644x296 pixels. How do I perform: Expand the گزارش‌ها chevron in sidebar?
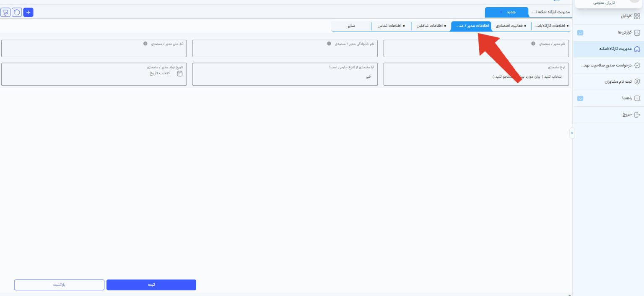point(580,33)
